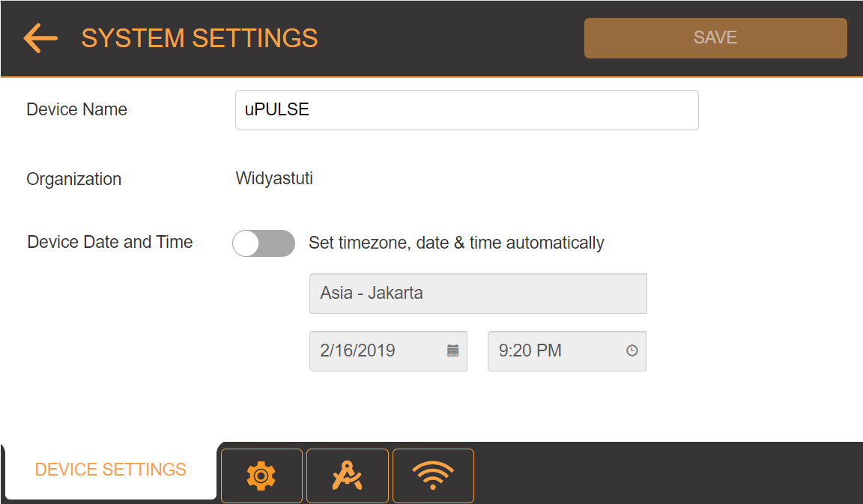This screenshot has width=863, height=504.
Task: Open the 9:20 PM time picker field
Action: coord(554,350)
